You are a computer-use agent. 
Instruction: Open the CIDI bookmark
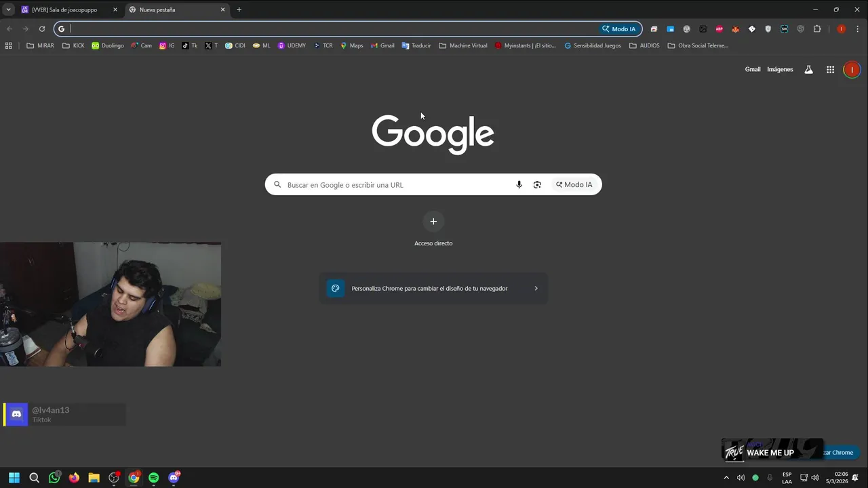(x=235, y=45)
